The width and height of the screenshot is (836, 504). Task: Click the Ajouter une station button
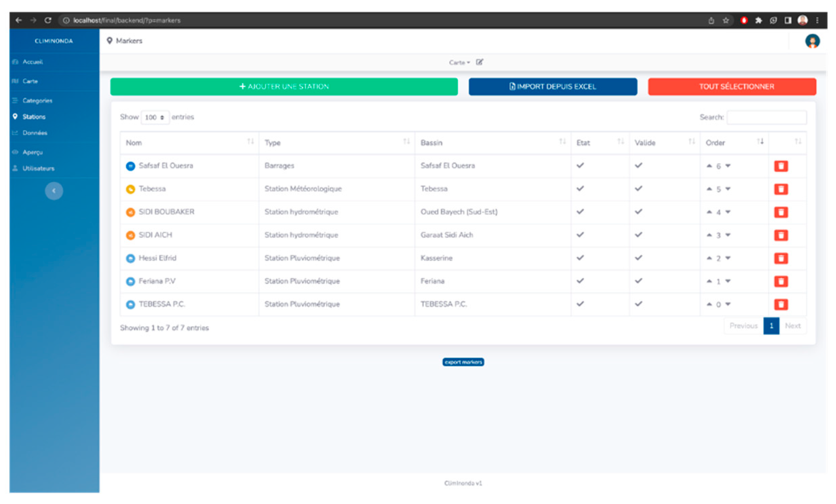point(284,86)
